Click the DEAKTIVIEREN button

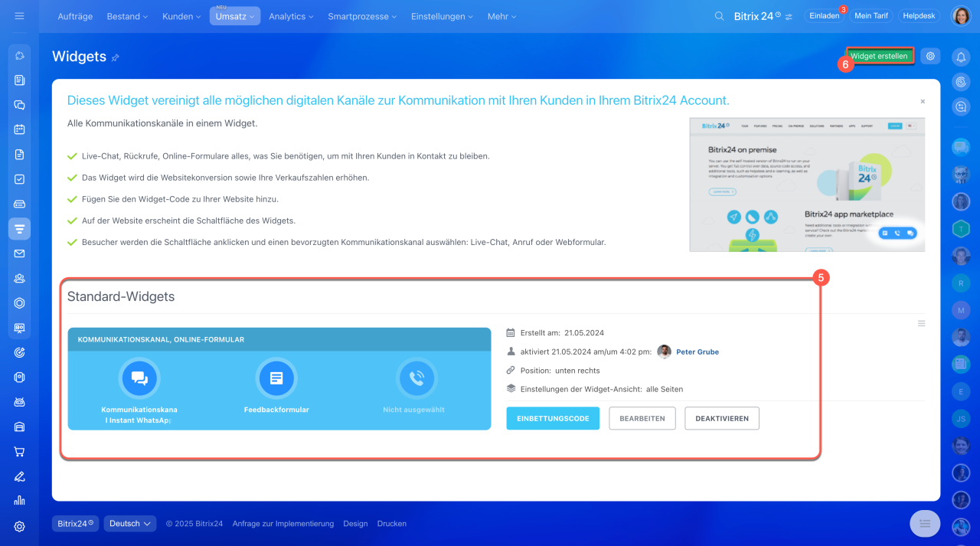[x=722, y=418]
